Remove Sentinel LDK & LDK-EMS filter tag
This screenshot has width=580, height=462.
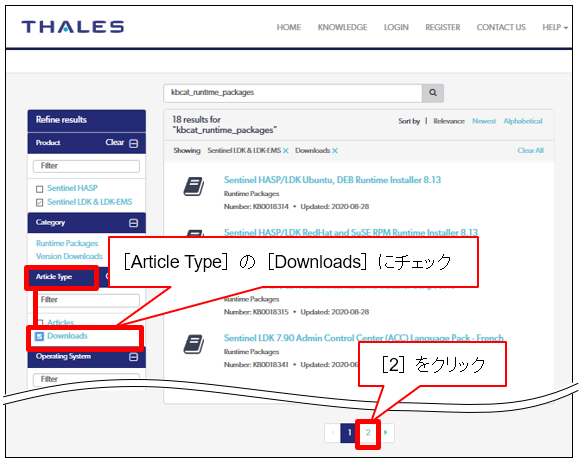(286, 151)
